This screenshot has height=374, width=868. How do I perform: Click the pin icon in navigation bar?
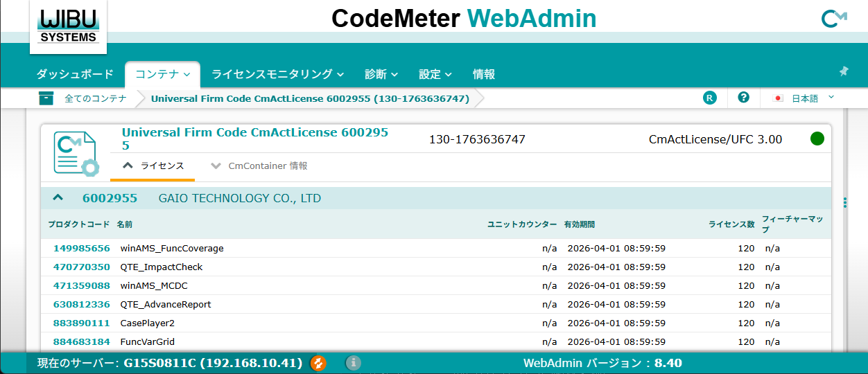[844, 71]
